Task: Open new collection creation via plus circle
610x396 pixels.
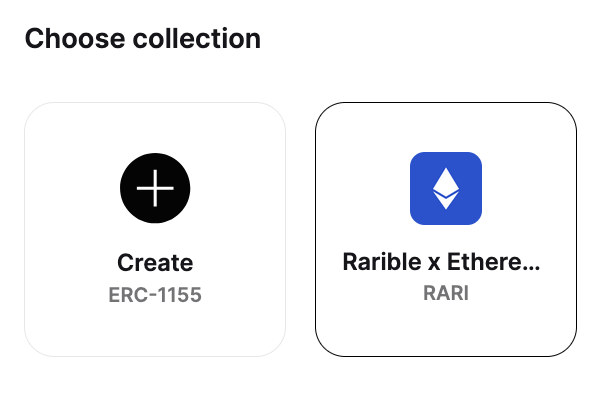Action: (x=155, y=188)
